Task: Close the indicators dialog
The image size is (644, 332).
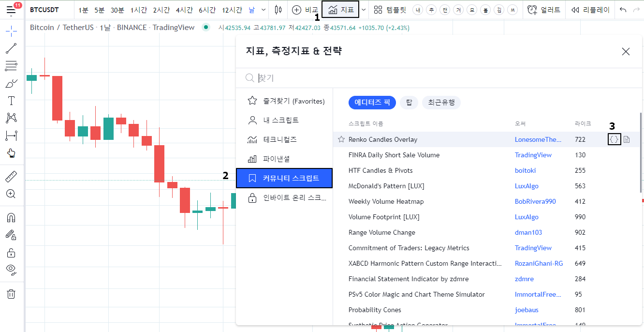Action: tap(626, 51)
